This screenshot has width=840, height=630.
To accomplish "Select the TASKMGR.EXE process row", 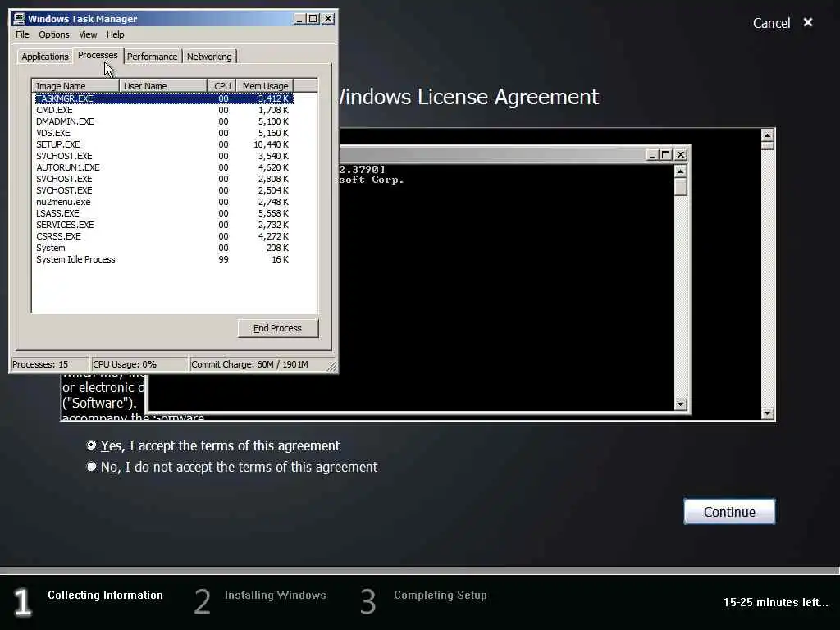I will (163, 98).
